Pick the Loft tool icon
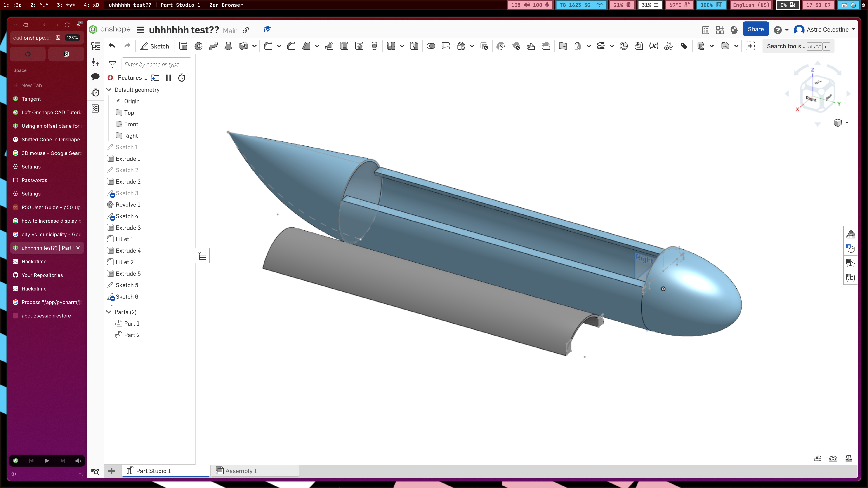868x488 pixels. point(228,46)
